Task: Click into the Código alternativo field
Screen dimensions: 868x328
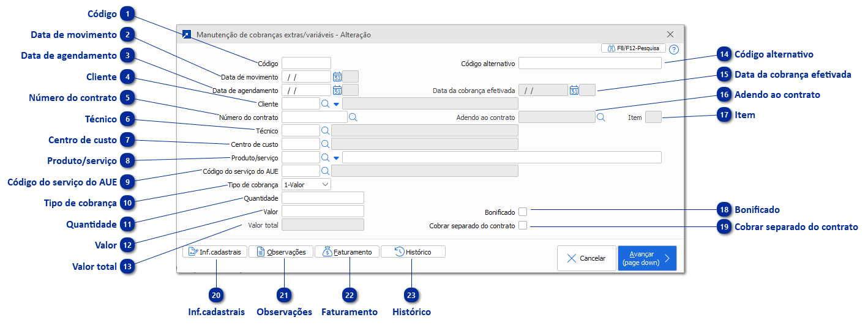Action: tap(589, 63)
